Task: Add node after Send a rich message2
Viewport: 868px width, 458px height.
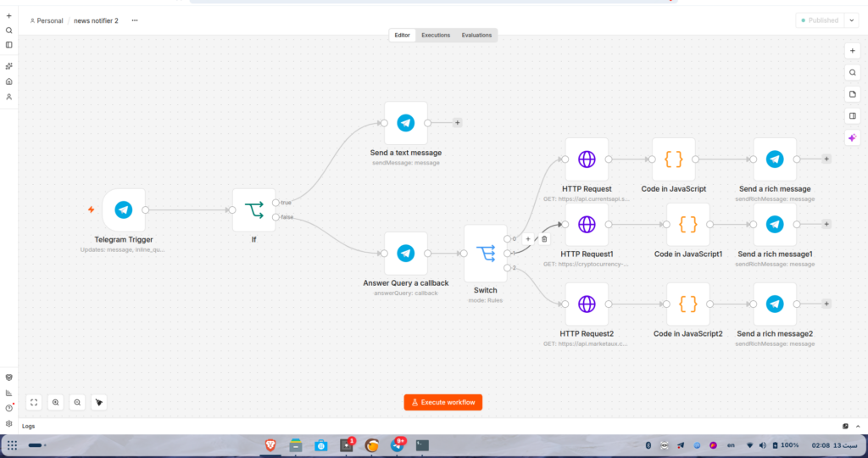Action: 826,304
